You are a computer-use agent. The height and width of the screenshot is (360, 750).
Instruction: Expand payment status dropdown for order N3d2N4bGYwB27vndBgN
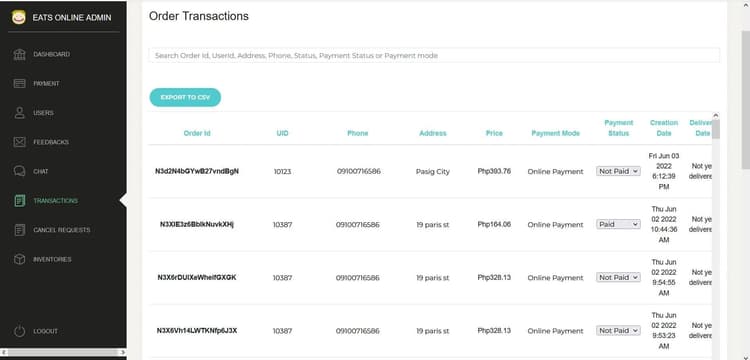[x=618, y=171]
